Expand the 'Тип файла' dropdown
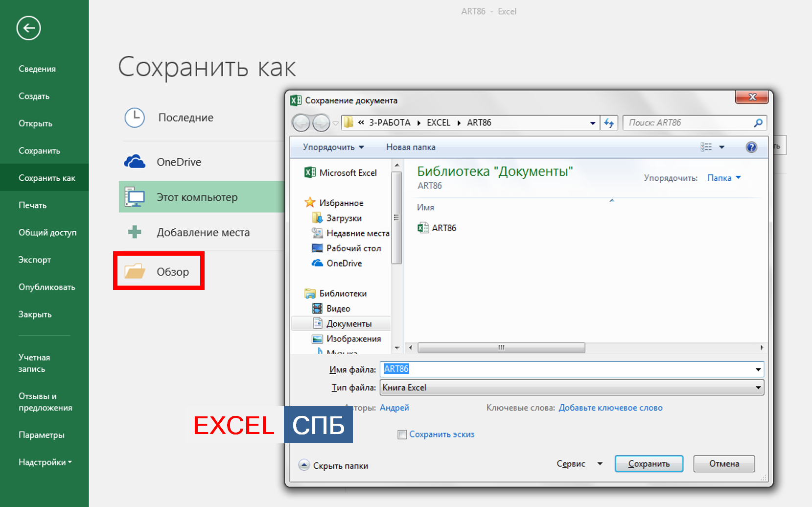The width and height of the screenshot is (812, 507). click(x=758, y=387)
